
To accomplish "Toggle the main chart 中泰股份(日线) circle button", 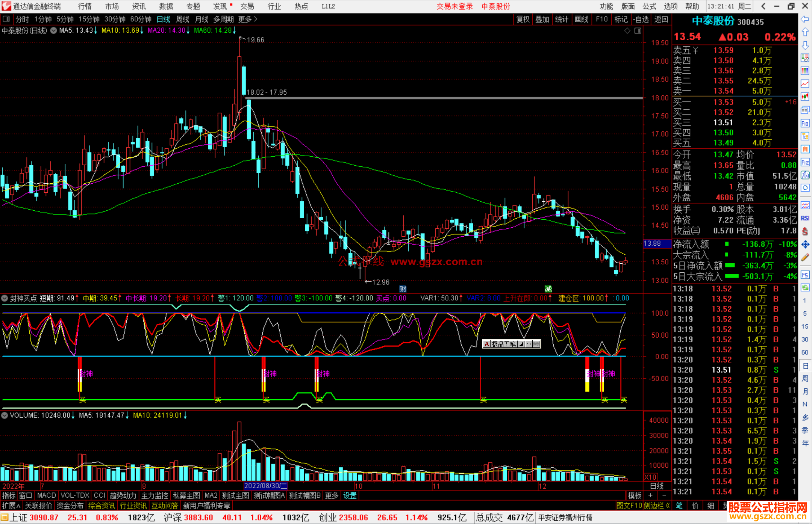I will pos(54,30).
